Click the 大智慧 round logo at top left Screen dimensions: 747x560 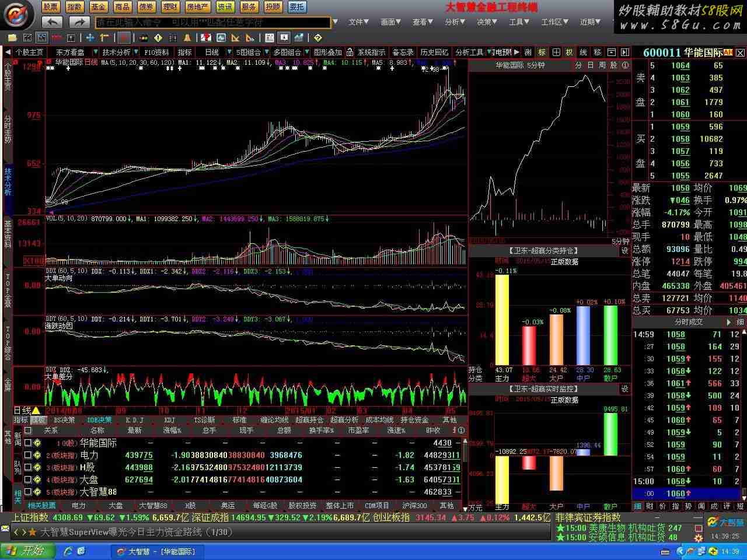tap(18, 15)
